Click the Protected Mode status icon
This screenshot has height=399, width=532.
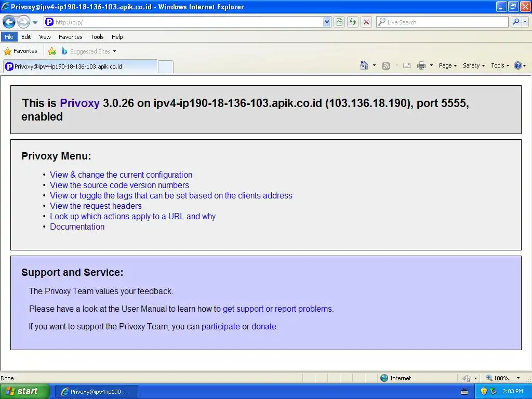point(467,378)
